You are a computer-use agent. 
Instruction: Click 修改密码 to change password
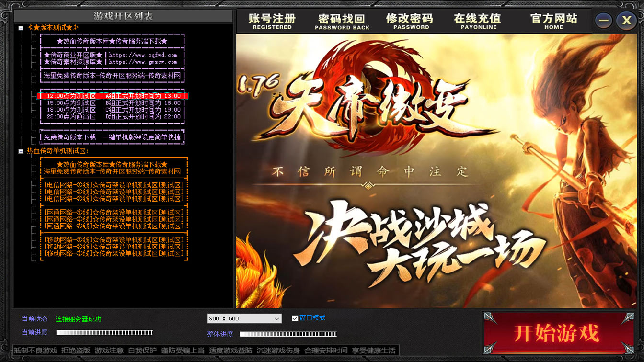410,22
